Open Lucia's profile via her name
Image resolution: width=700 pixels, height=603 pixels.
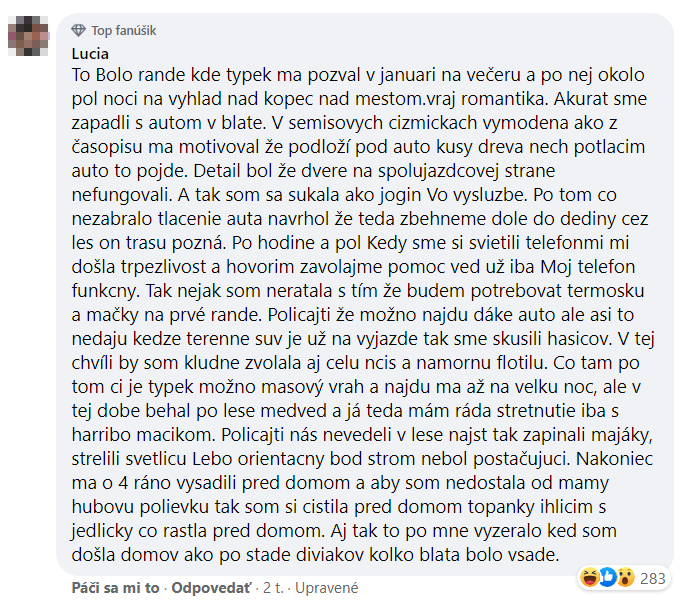click(x=92, y=53)
